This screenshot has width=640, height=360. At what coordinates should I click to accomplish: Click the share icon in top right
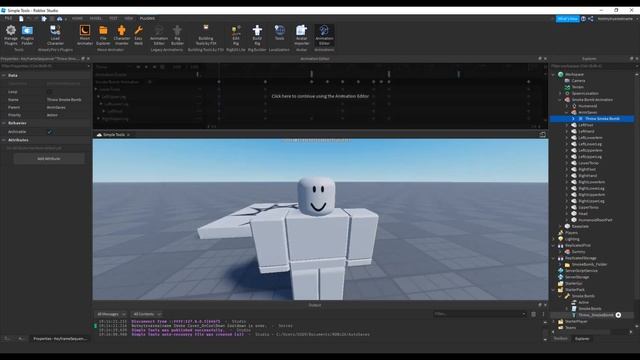(591, 19)
